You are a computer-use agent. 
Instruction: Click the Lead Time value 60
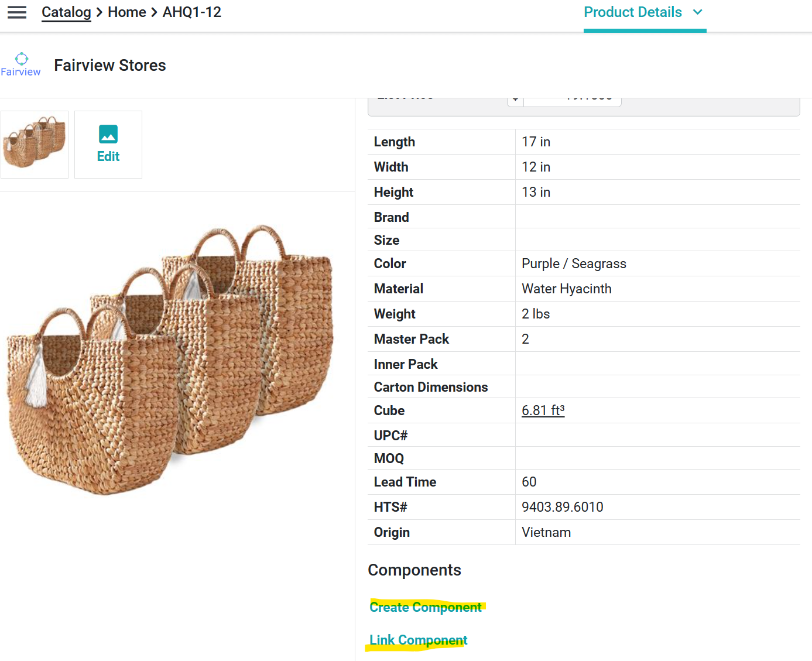click(x=529, y=482)
